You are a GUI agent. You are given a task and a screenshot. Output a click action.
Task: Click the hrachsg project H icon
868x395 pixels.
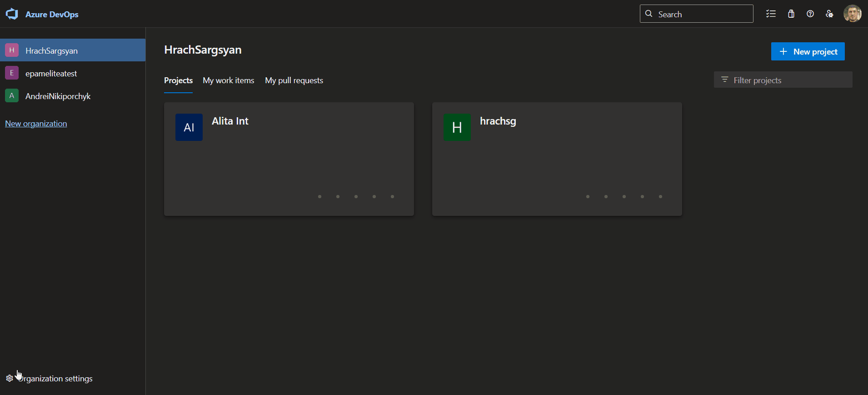[x=457, y=127]
